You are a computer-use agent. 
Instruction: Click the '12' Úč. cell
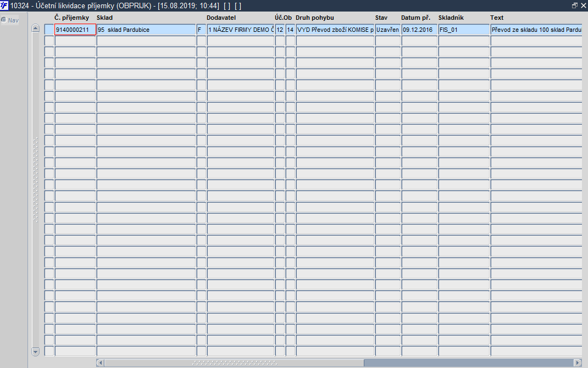[280, 30]
